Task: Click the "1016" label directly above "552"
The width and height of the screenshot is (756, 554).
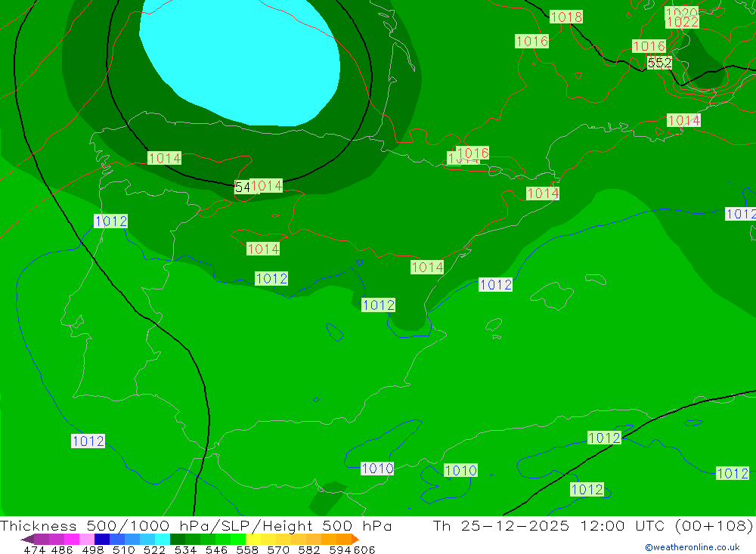Action: coord(649,46)
